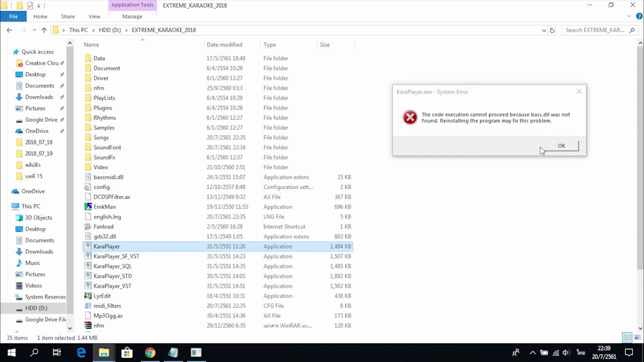Switch to details view layout button
Image resolution: width=644 pixels, height=362 pixels.
627,338
